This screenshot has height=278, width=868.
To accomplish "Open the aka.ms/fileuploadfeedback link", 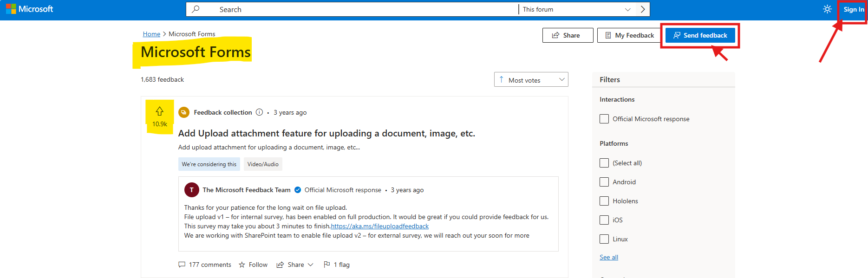I will point(380,226).
